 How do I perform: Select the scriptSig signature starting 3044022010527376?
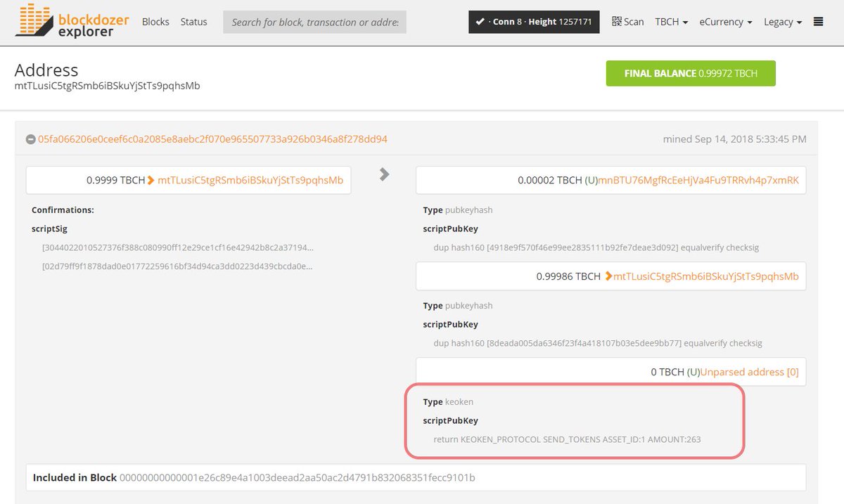click(x=178, y=247)
